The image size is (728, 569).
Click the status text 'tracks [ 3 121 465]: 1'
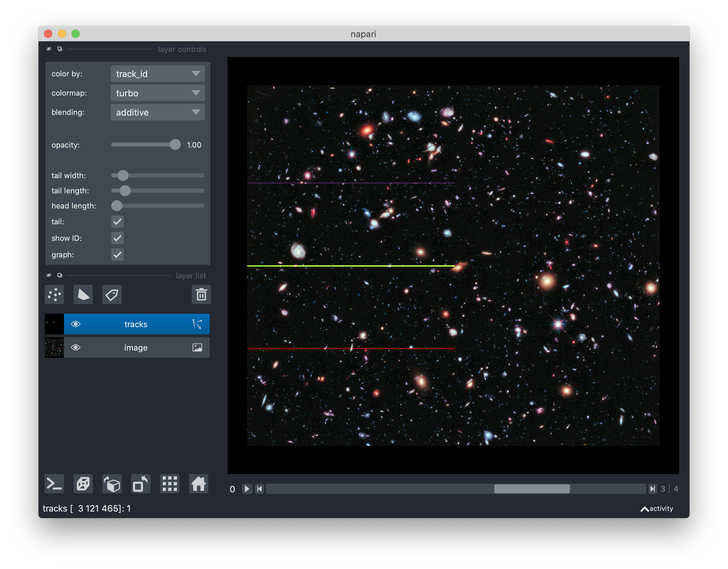(x=87, y=508)
